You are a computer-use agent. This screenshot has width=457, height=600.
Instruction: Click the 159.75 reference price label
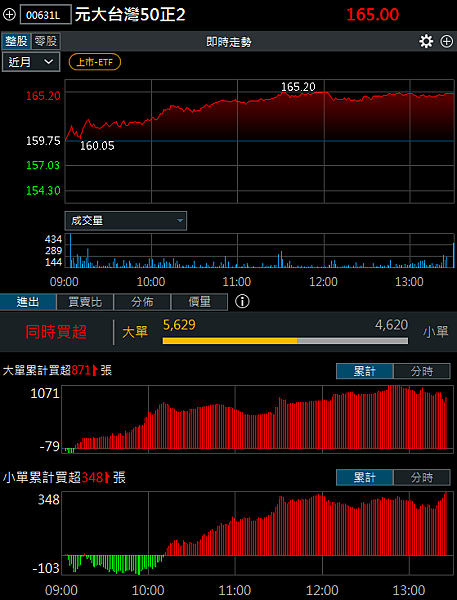point(43,141)
